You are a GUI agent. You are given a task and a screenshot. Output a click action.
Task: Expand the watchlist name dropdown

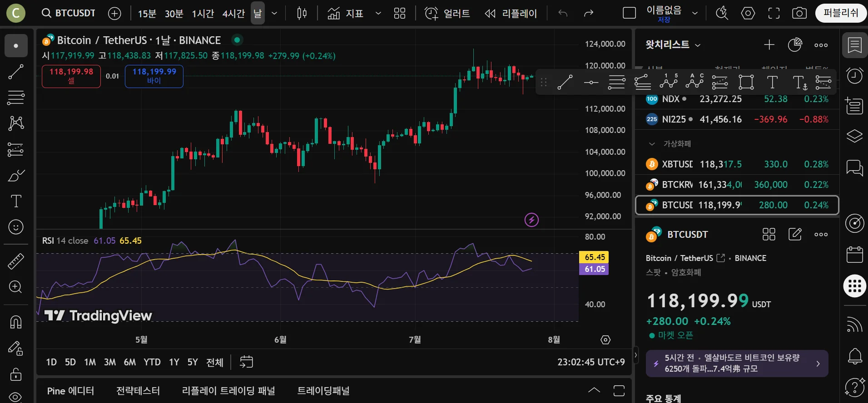673,44
